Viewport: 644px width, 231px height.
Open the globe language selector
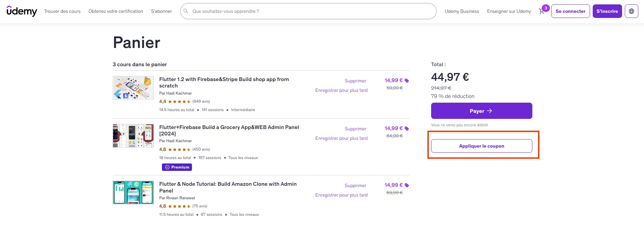(632, 11)
